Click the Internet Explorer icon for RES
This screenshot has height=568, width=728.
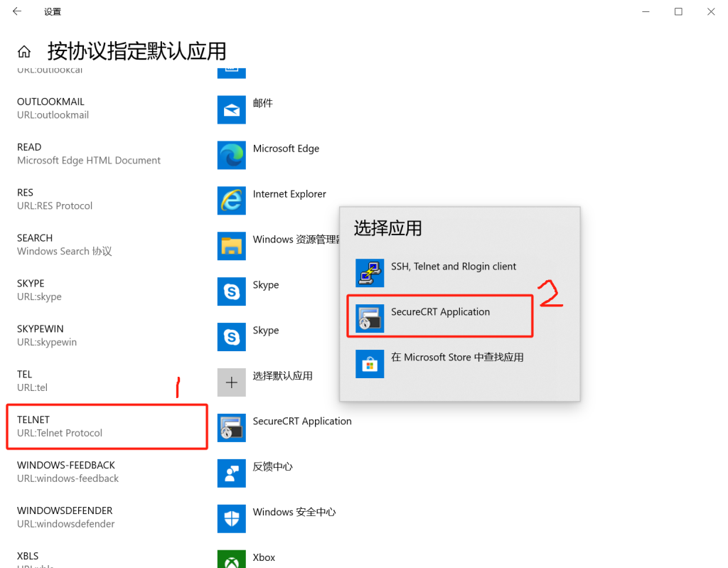(231, 200)
